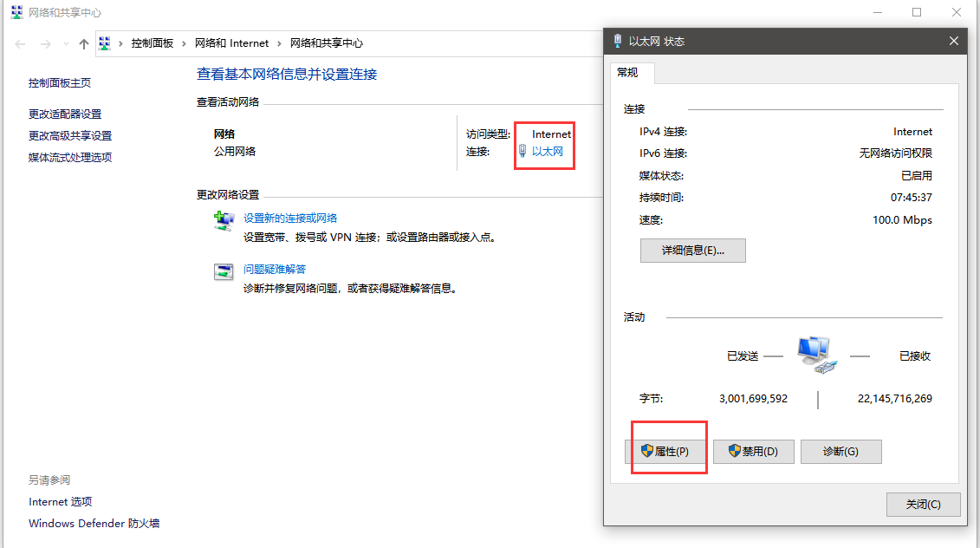Click the 22,145,716,269 bytes received value
Screen dimensions: 980x548
[894, 399]
